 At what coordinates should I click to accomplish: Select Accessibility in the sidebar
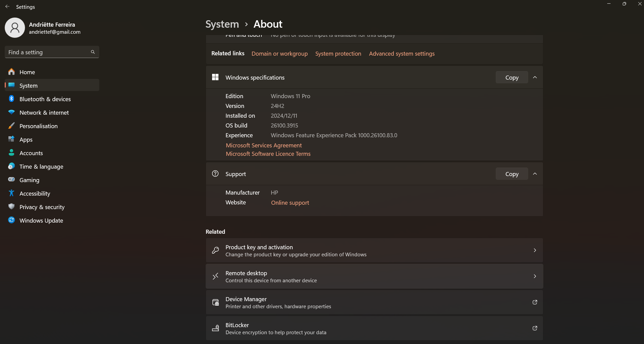pos(52,193)
